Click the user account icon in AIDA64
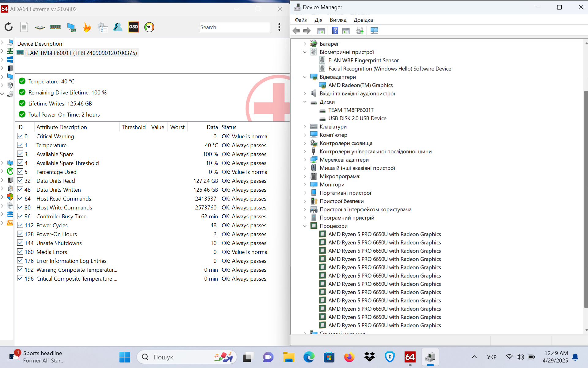Image resolution: width=588 pixels, height=368 pixels. click(118, 27)
